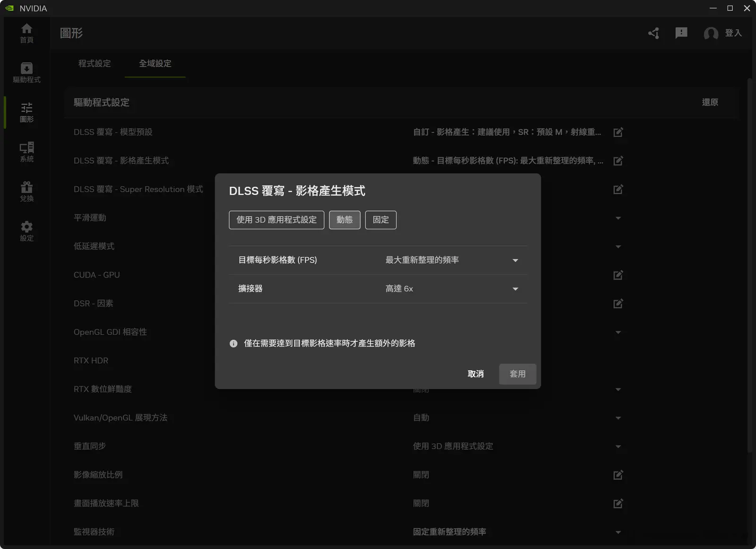Click the user avatar icon
This screenshot has width=756, height=549.
[x=711, y=33]
